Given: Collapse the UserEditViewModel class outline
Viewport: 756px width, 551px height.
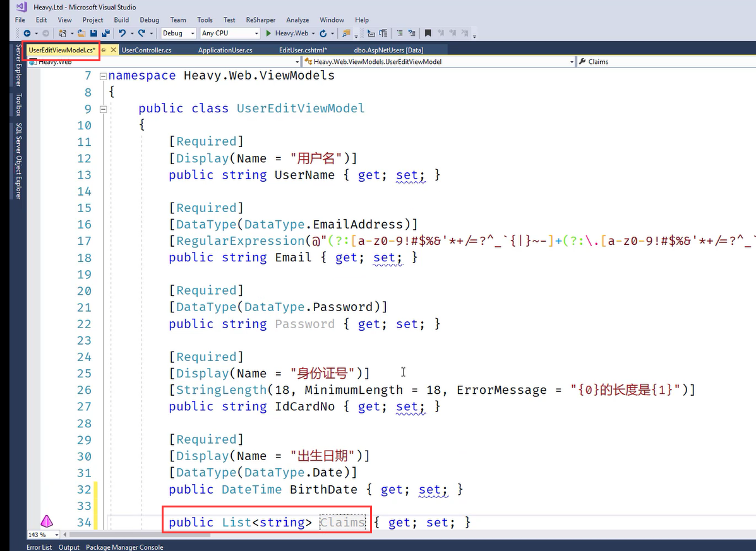Looking at the screenshot, I should [x=104, y=109].
